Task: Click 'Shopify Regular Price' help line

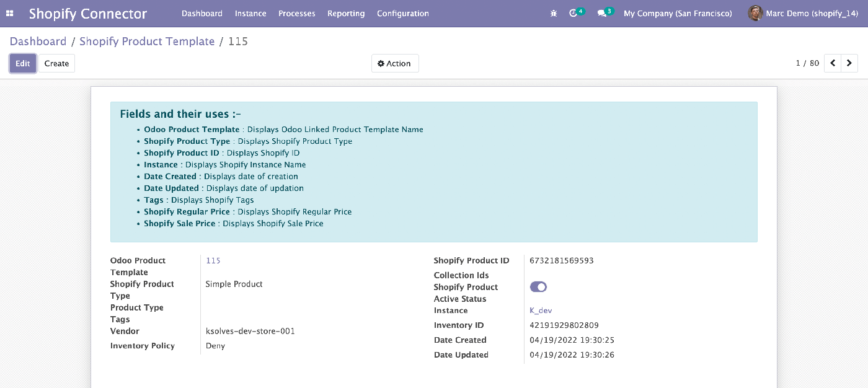Action: 248,211
